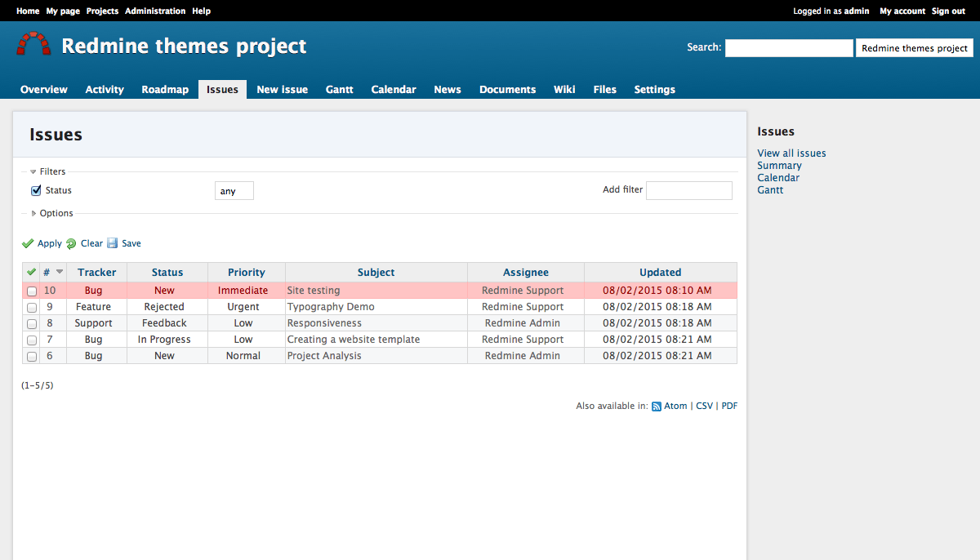Click the admin user link

[x=857, y=11]
